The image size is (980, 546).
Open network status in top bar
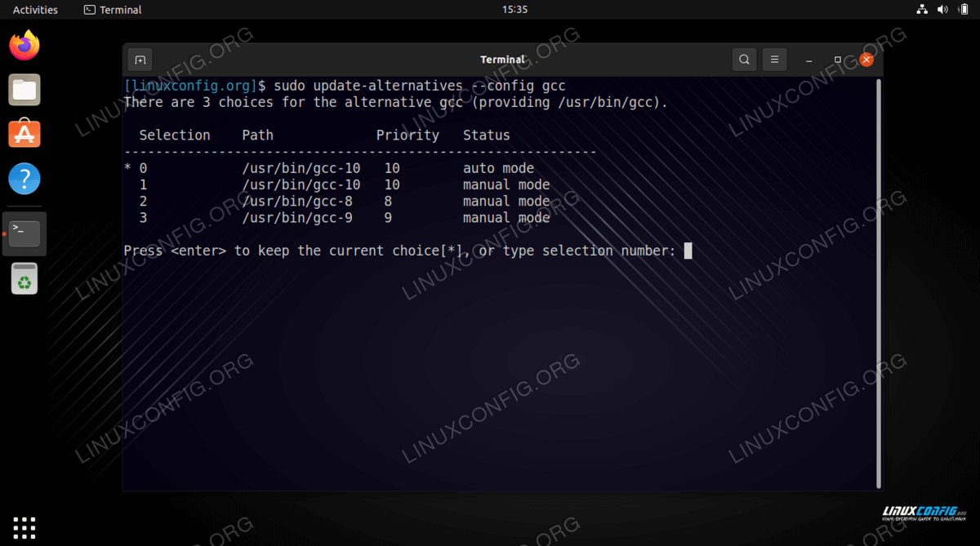pyautogui.click(x=922, y=10)
